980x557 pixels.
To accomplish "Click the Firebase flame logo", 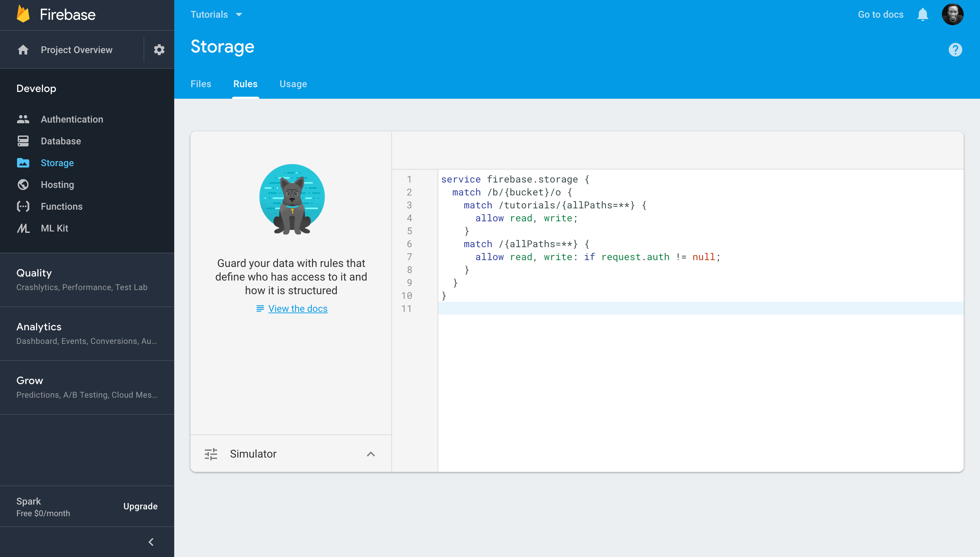I will [23, 14].
